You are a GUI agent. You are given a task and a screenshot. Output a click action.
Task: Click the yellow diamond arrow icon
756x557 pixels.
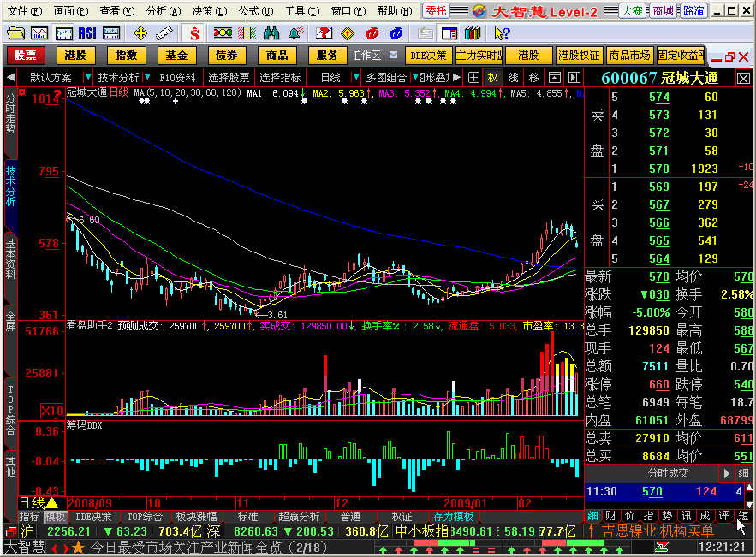coord(347,33)
